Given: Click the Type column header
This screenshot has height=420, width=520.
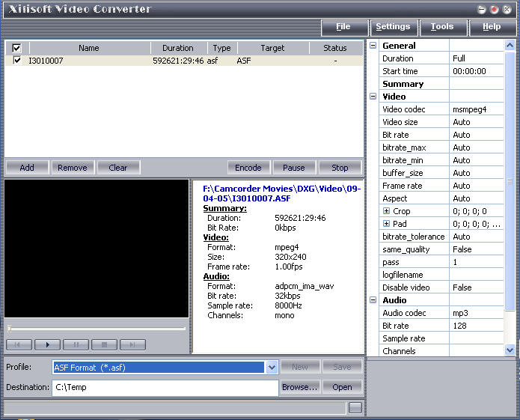Looking at the screenshot, I should pos(222,48).
